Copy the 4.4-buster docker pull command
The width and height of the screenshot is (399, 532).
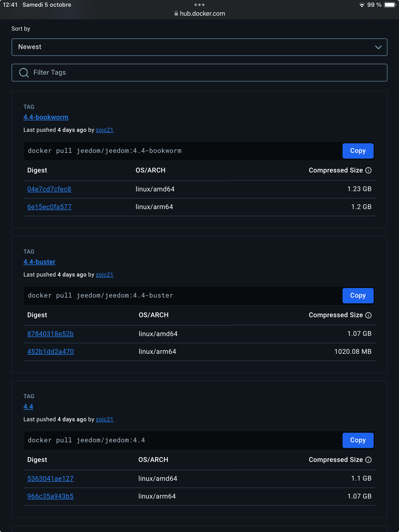pos(358,295)
